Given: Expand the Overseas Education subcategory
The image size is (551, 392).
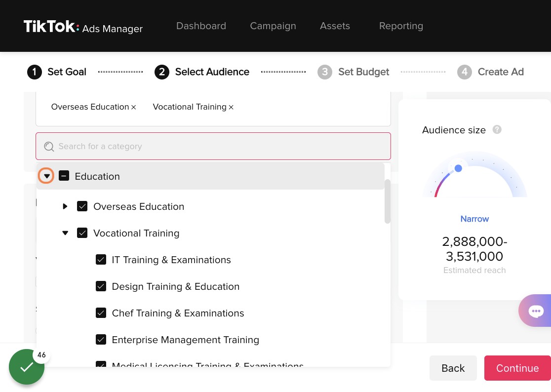Looking at the screenshot, I should pyautogui.click(x=65, y=206).
